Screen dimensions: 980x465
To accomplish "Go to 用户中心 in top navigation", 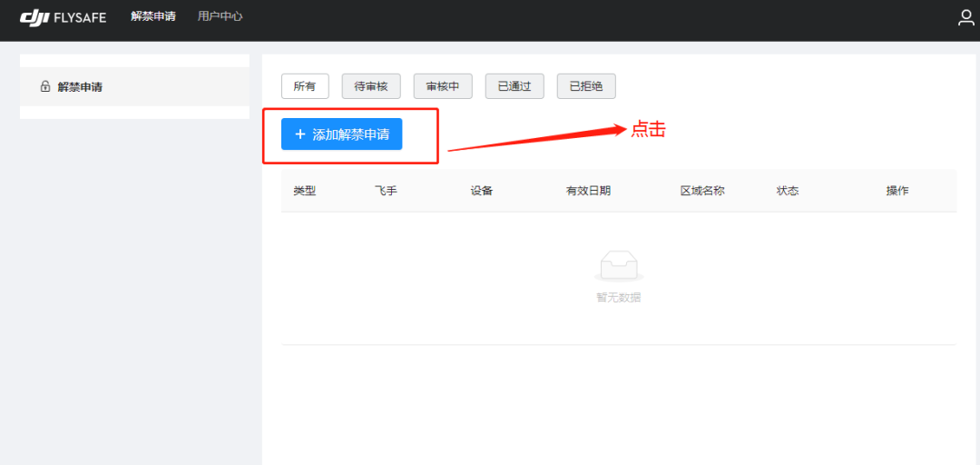I will tap(220, 16).
